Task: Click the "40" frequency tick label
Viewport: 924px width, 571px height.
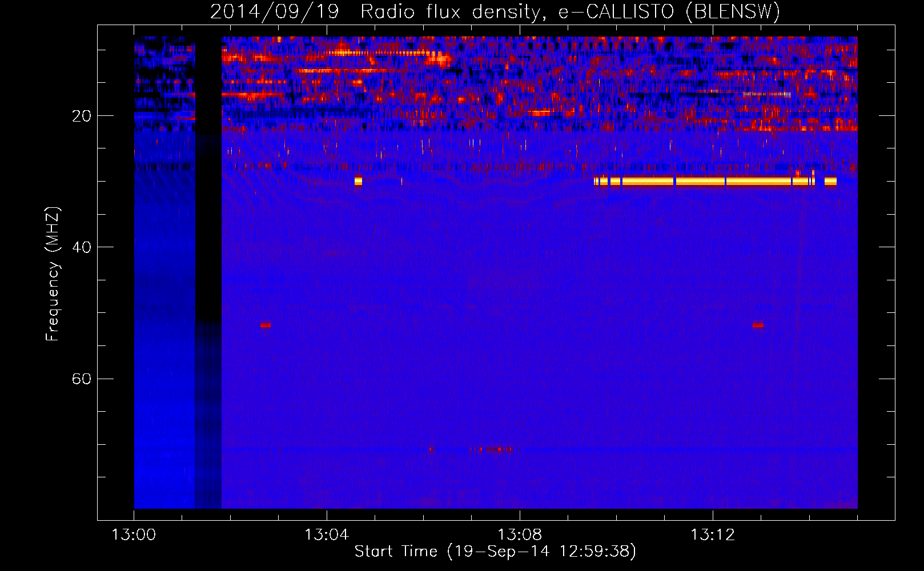Action: pyautogui.click(x=82, y=247)
